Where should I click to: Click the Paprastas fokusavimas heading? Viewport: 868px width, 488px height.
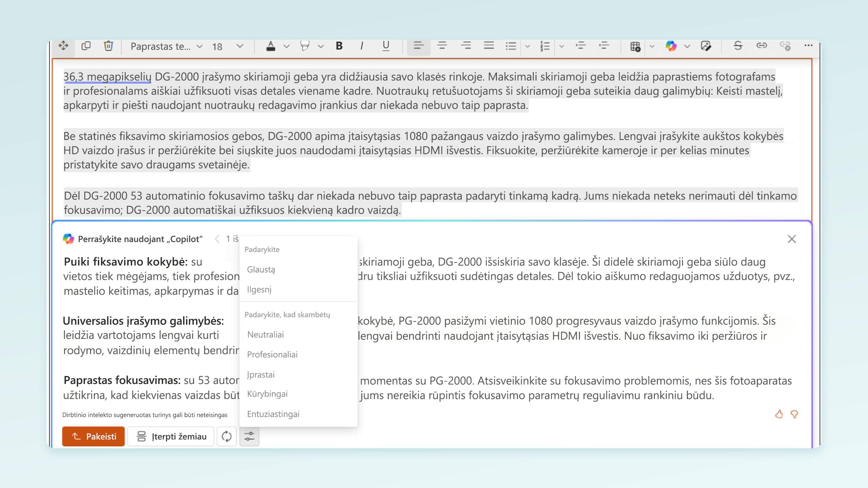pos(122,380)
